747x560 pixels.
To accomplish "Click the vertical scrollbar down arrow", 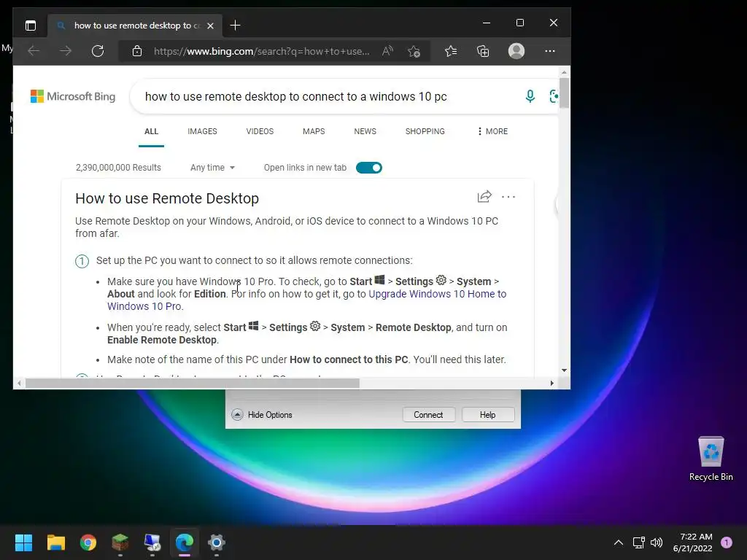I will pos(564,370).
